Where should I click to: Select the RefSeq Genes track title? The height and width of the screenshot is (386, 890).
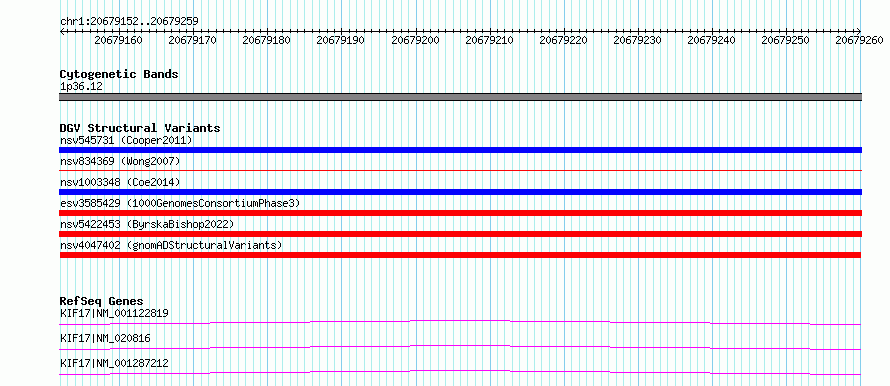[x=102, y=301]
